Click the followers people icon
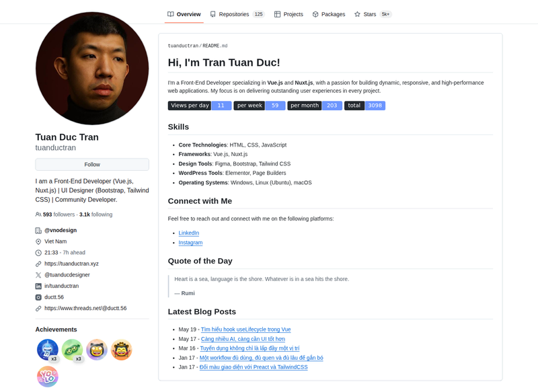The image size is (538, 392). [x=38, y=214]
